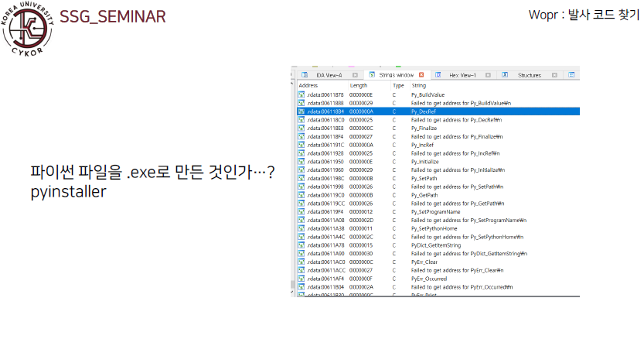644x363 pixels.
Task: Select the Py_SetPath string
Action: click(x=424, y=179)
